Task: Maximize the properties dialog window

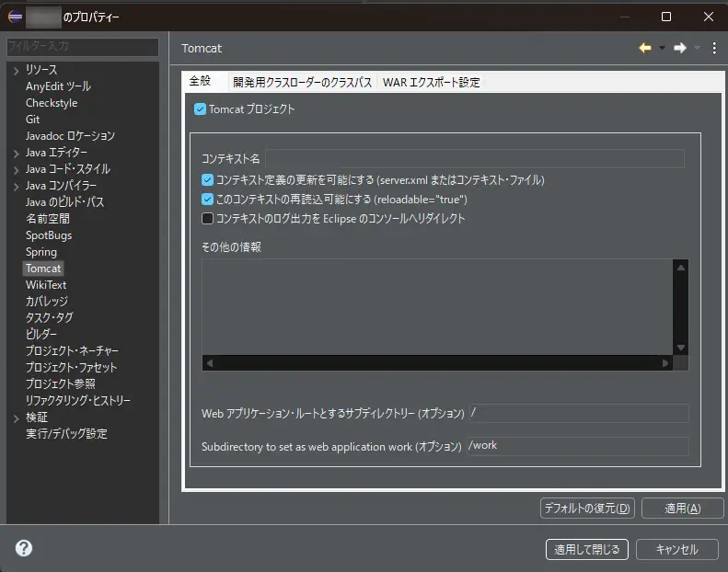Action: click(666, 17)
